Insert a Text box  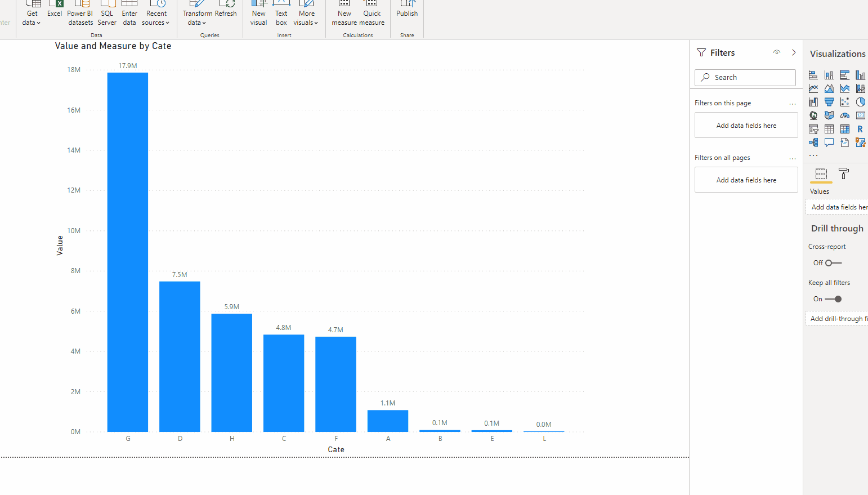(281, 14)
